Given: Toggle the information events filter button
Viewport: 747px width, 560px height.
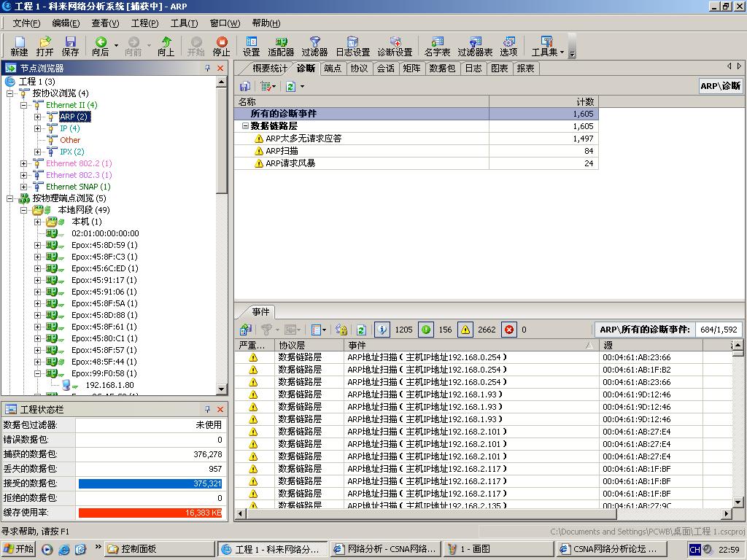Looking at the screenshot, I should pos(382,330).
